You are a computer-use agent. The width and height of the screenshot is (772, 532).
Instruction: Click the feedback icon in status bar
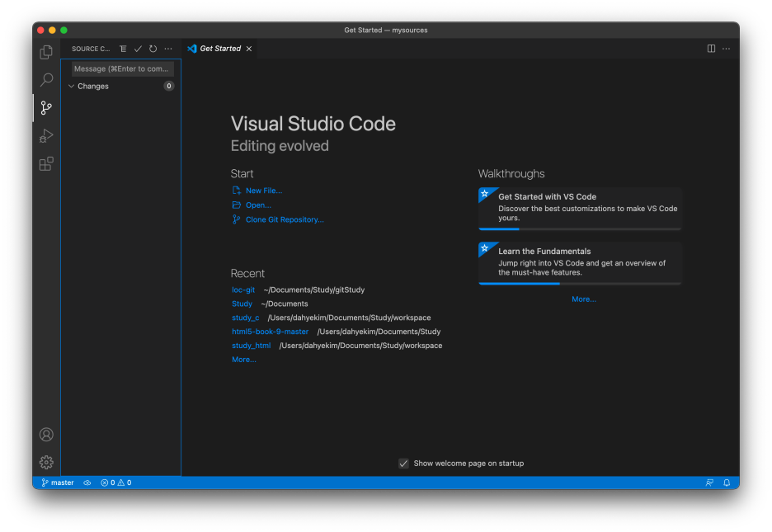pos(709,483)
